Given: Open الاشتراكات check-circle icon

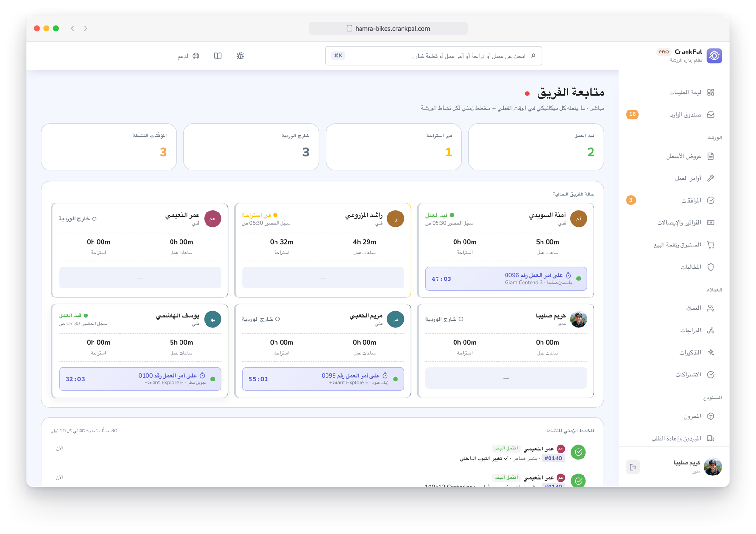Looking at the screenshot, I should click(711, 375).
